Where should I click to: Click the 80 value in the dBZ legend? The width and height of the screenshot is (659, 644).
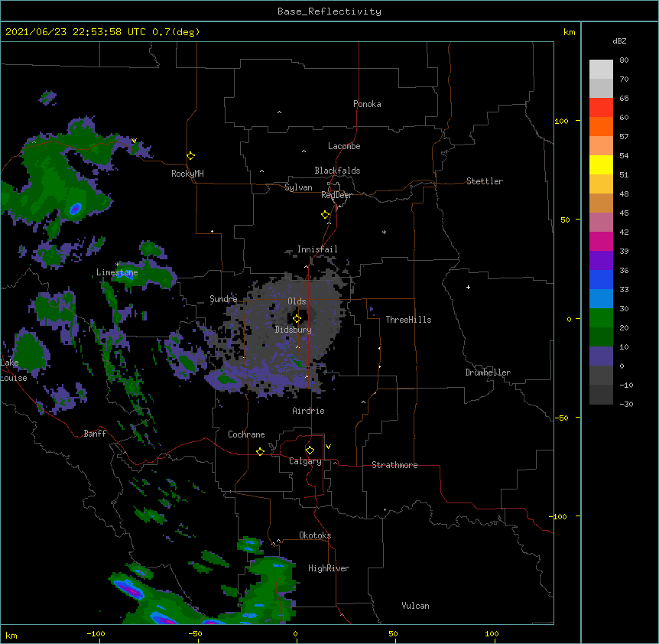624,60
